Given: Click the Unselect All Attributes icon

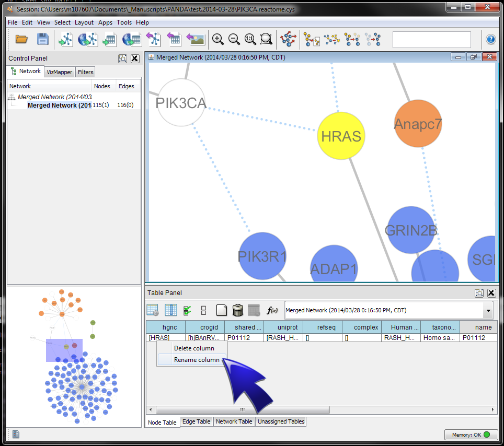Looking at the screenshot, I should click(203, 310).
